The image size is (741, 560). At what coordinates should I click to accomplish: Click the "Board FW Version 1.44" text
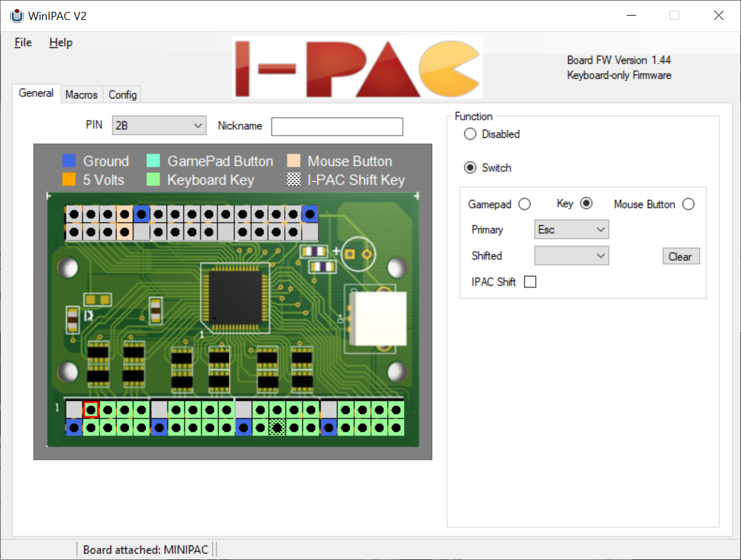pyautogui.click(x=619, y=60)
